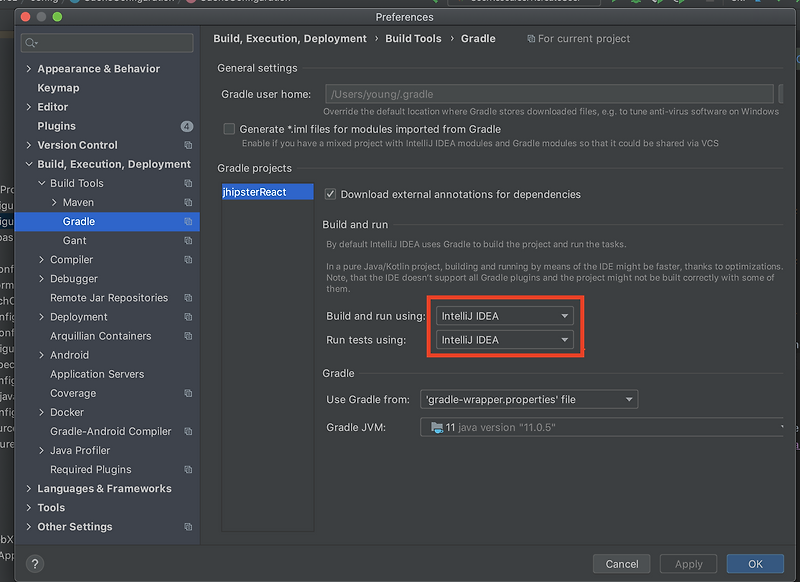This screenshot has height=582, width=800.
Task: Click the Build Tools breadcrumb
Action: (x=413, y=38)
